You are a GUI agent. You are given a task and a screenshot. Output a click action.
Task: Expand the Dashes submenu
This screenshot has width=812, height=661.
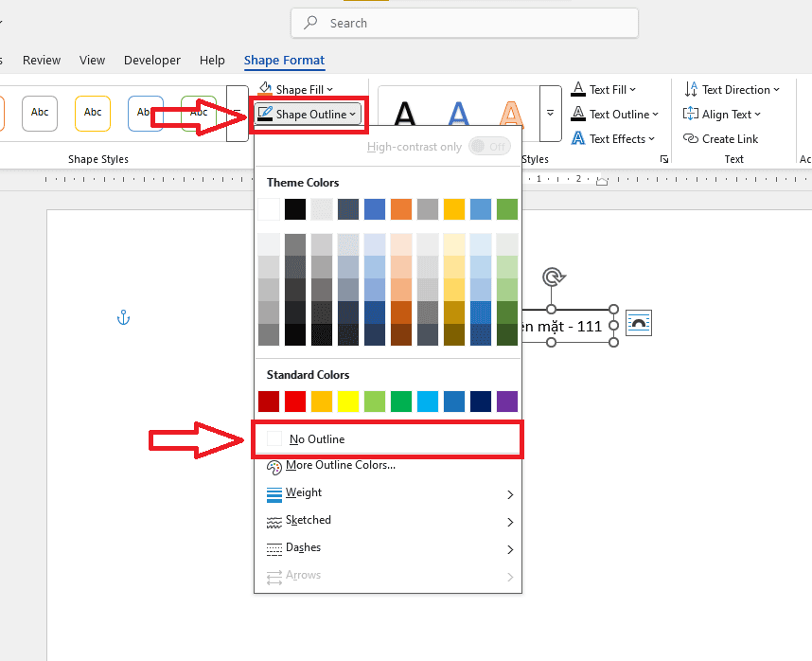[x=388, y=548]
